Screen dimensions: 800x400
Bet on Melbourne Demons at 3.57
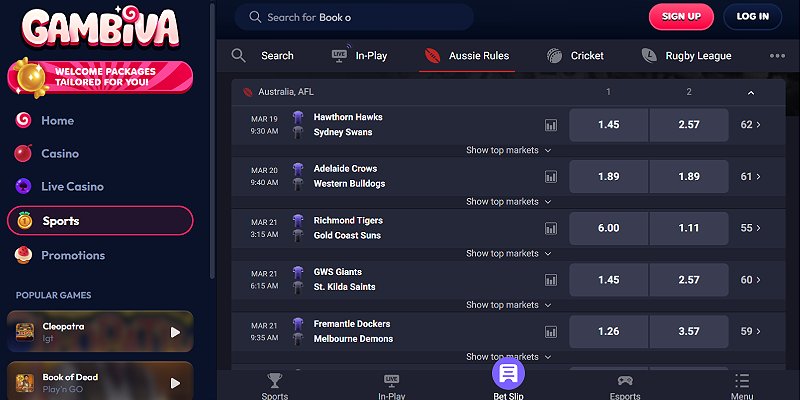click(689, 332)
